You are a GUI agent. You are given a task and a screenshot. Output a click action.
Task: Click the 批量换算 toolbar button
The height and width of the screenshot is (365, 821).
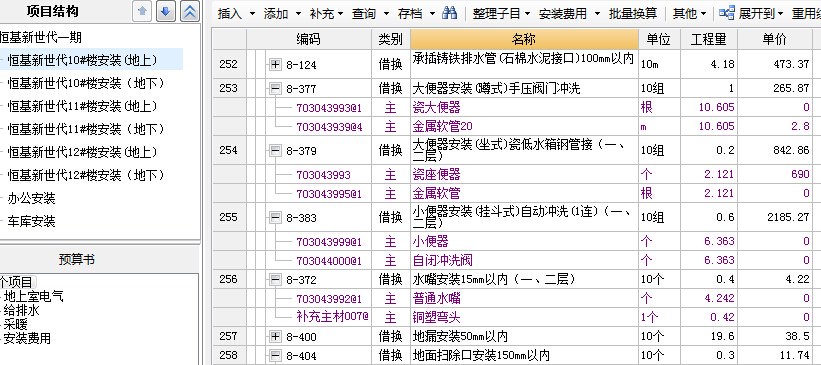[x=633, y=14]
